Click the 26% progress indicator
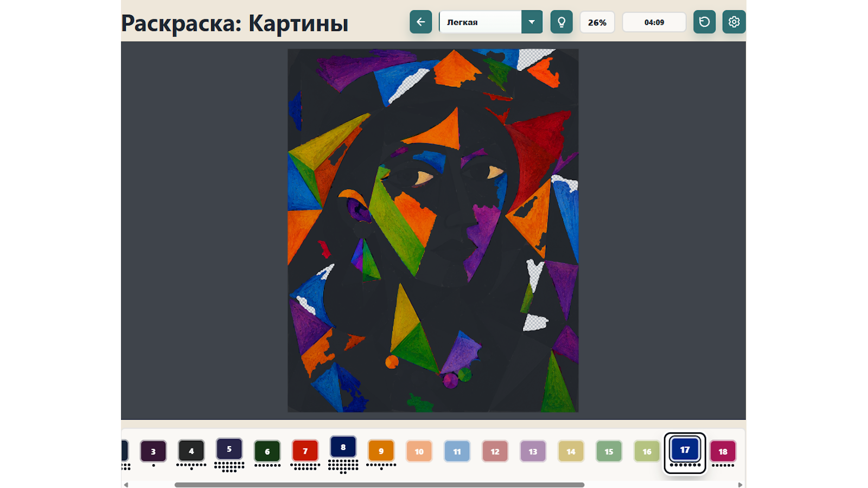 click(x=597, y=22)
